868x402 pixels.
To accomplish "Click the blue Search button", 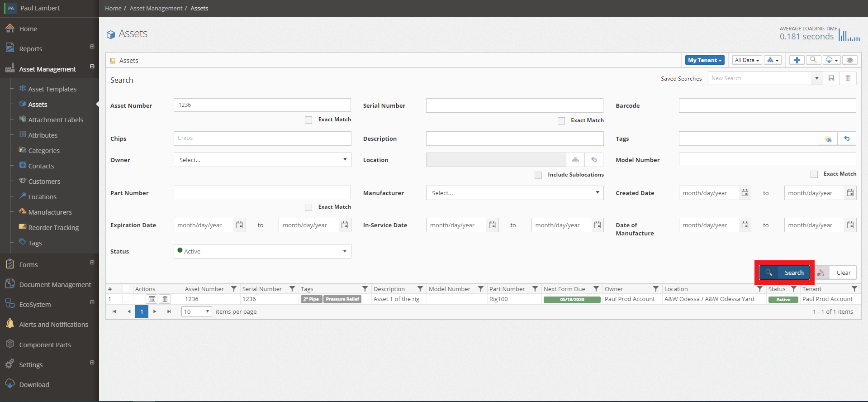I will tap(784, 273).
